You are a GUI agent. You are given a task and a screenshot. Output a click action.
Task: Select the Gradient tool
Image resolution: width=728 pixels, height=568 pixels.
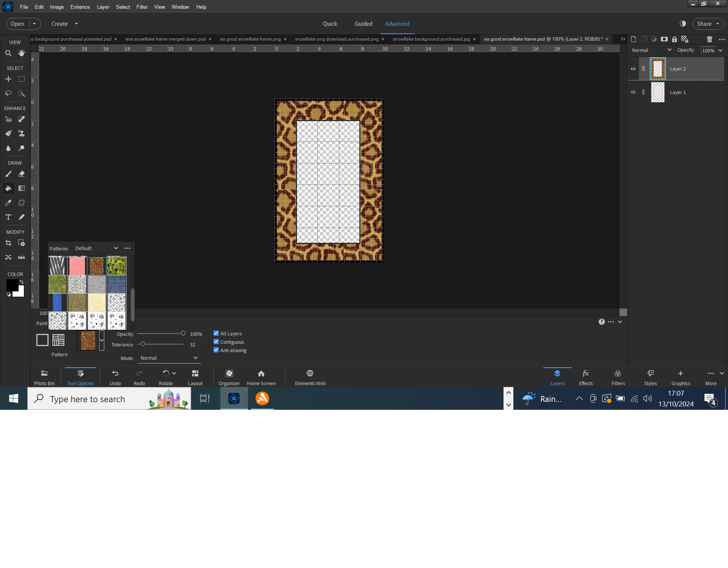(22, 189)
